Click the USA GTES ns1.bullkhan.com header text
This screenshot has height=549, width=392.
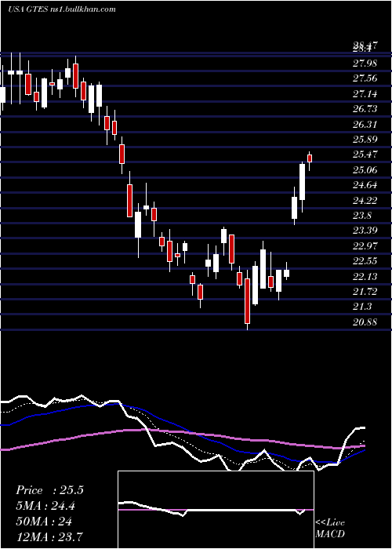pyautogui.click(x=62, y=9)
